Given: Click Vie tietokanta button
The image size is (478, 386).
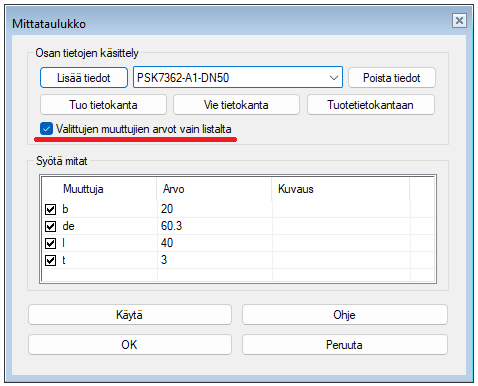Looking at the screenshot, I should [x=236, y=105].
